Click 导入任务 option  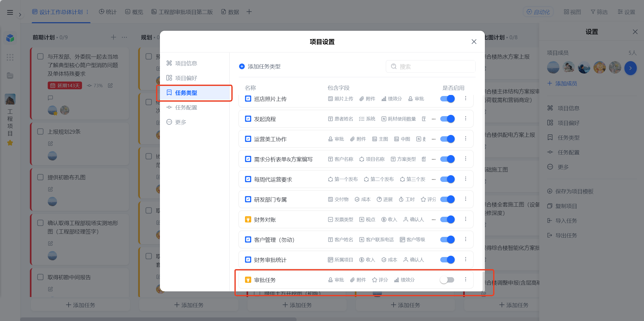click(x=562, y=221)
